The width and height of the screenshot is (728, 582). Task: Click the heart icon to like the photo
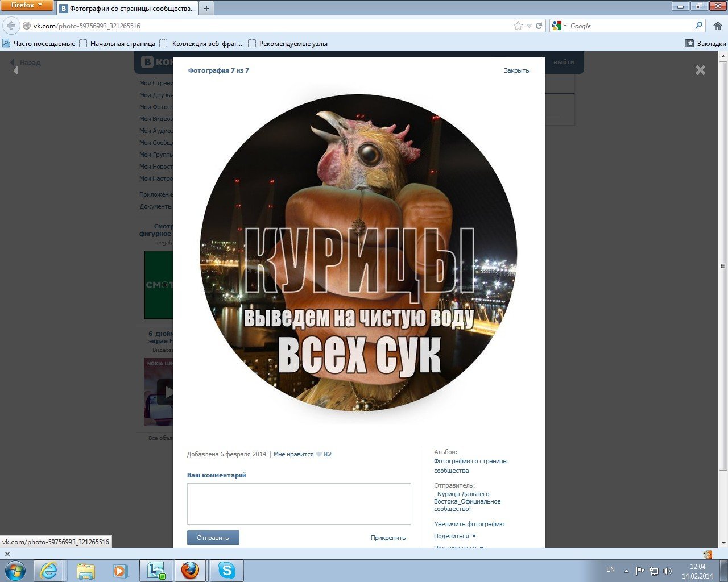[x=319, y=454]
